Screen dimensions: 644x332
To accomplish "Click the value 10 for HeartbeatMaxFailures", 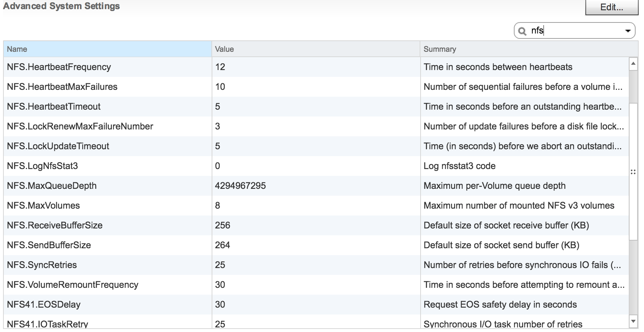I will click(x=220, y=87).
